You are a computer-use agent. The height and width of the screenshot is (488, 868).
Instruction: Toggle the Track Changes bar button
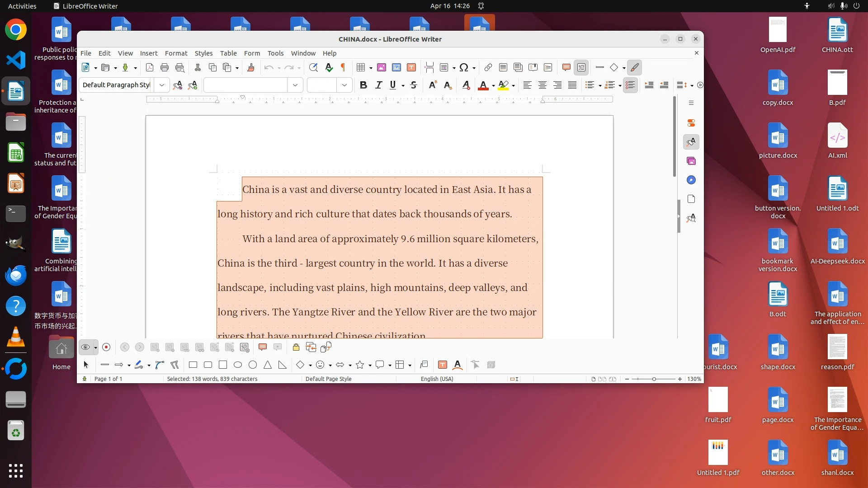click(581, 68)
